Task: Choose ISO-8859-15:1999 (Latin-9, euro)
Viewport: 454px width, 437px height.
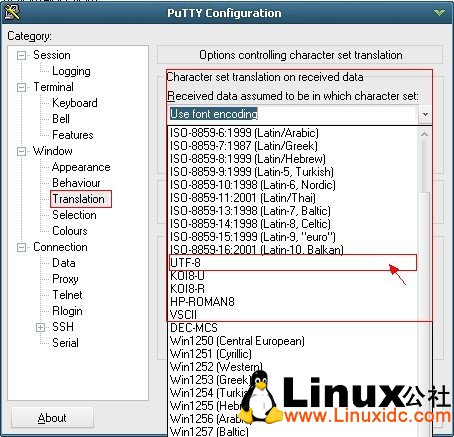Action: point(293,237)
